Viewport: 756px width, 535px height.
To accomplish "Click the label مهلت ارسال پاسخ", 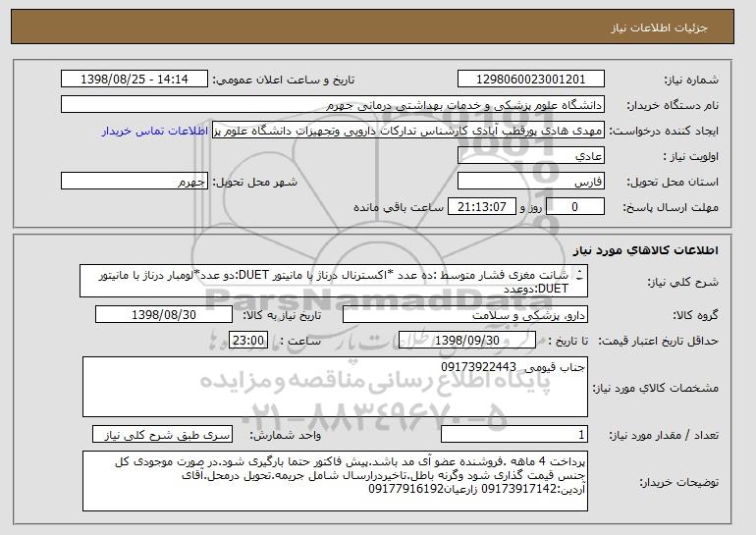I will coord(671,207).
